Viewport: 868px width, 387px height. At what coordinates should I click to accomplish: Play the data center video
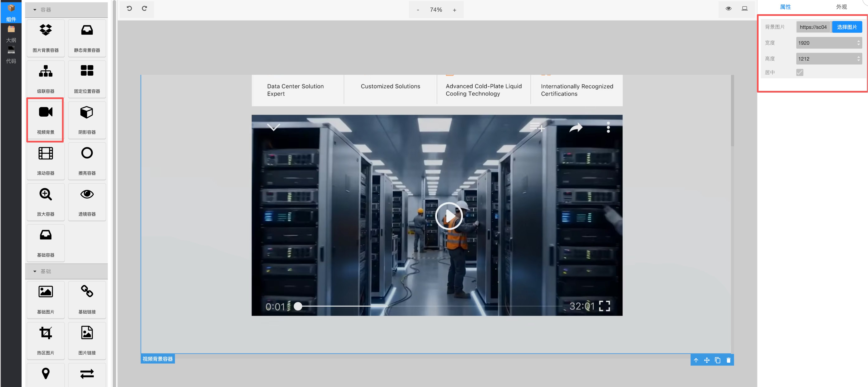point(449,216)
